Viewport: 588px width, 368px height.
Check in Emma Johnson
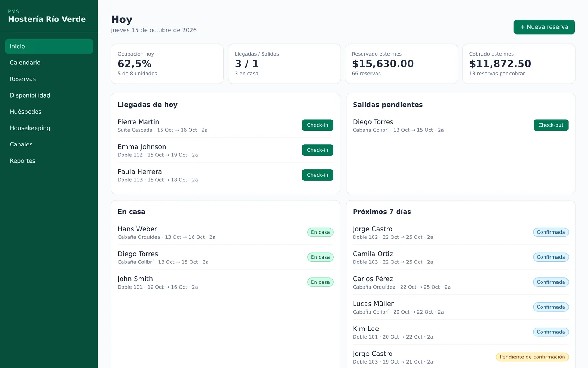pos(318,150)
